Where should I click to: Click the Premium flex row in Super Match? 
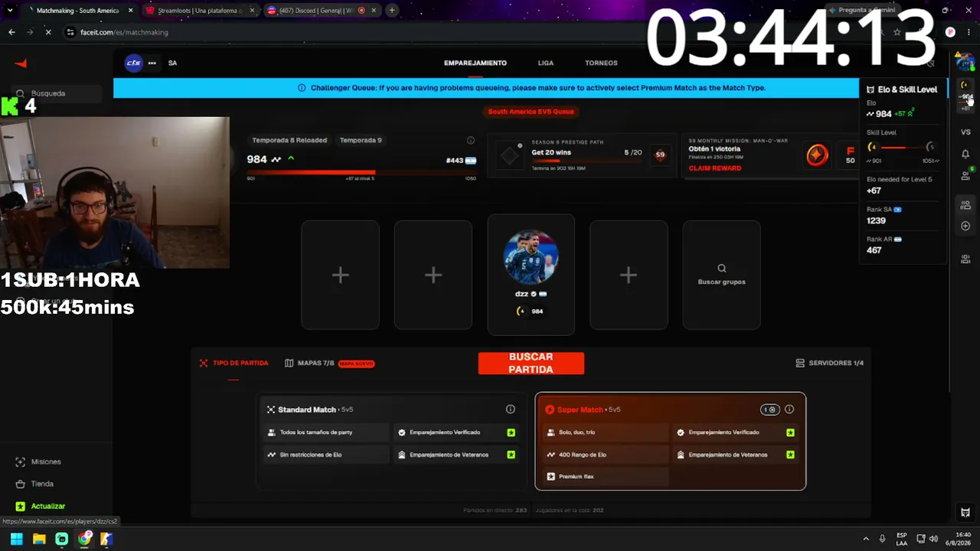pos(606,477)
